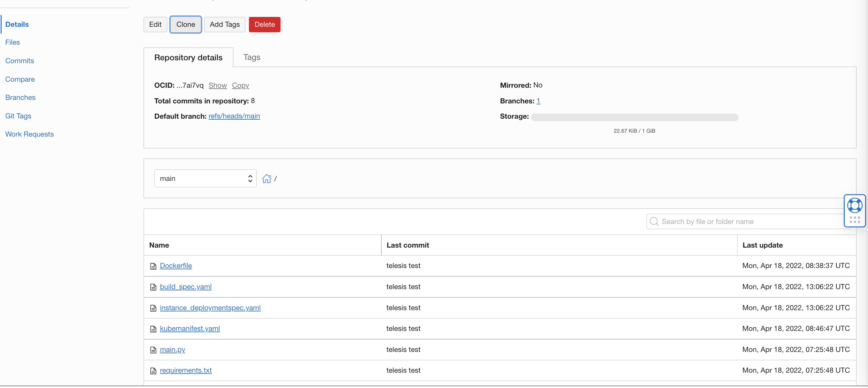Show the full repository OCID
Image resolution: width=868 pixels, height=388 pixels.
click(x=217, y=85)
